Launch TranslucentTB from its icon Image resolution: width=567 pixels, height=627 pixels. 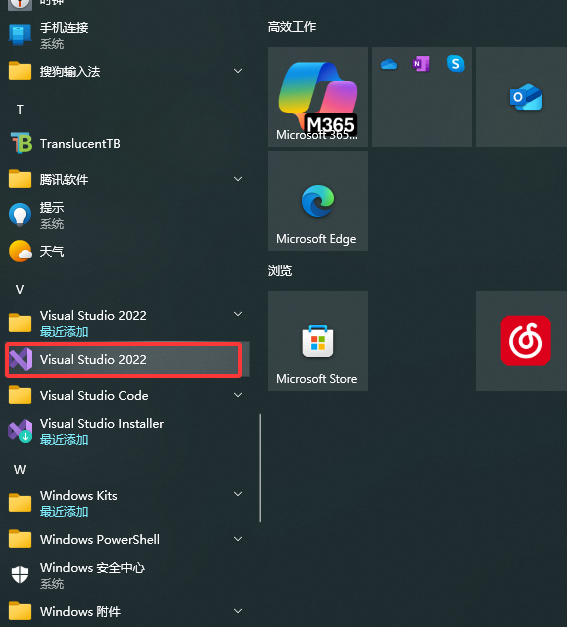pos(21,143)
